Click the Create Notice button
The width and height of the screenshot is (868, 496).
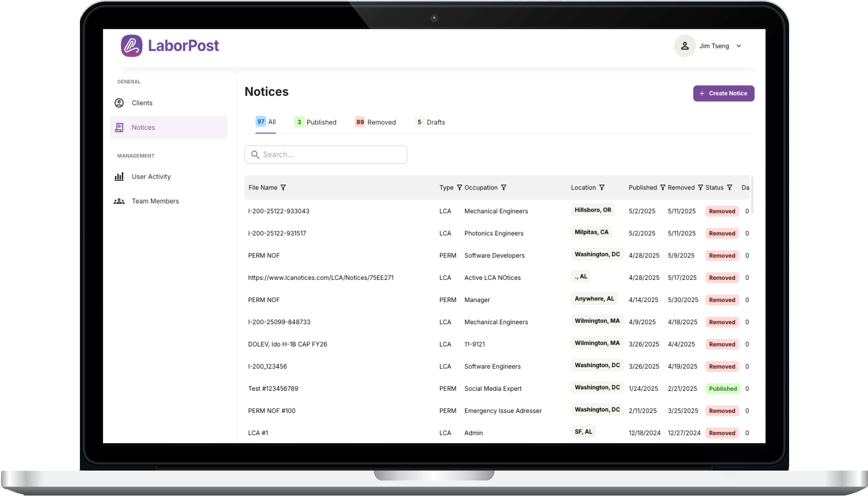[723, 93]
